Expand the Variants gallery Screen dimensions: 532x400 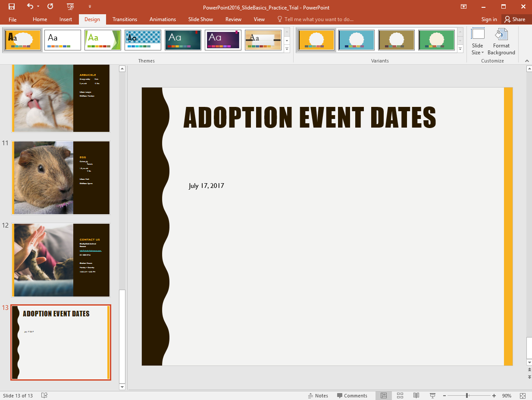(x=460, y=49)
